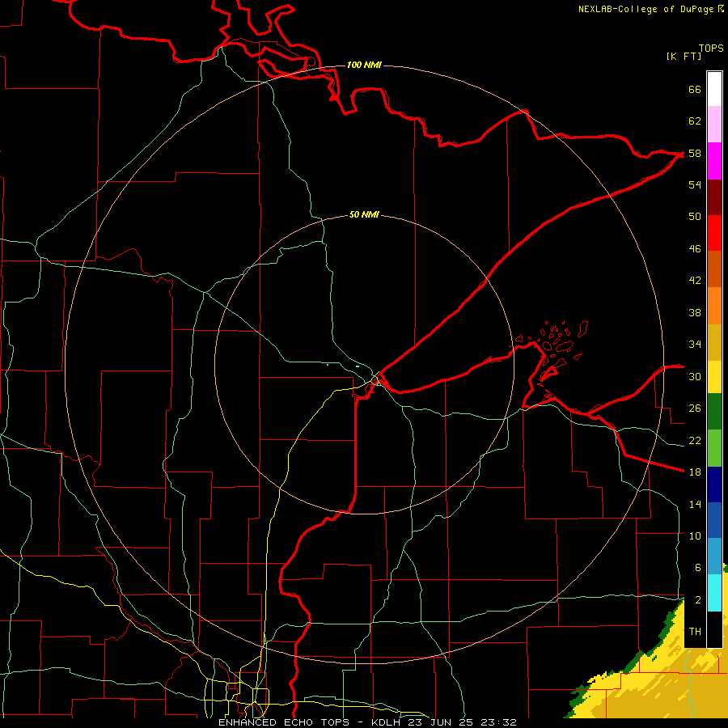Pick the bright red legend swatch
Image resolution: width=728 pixels, height=728 pixels.
pyautogui.click(x=714, y=233)
